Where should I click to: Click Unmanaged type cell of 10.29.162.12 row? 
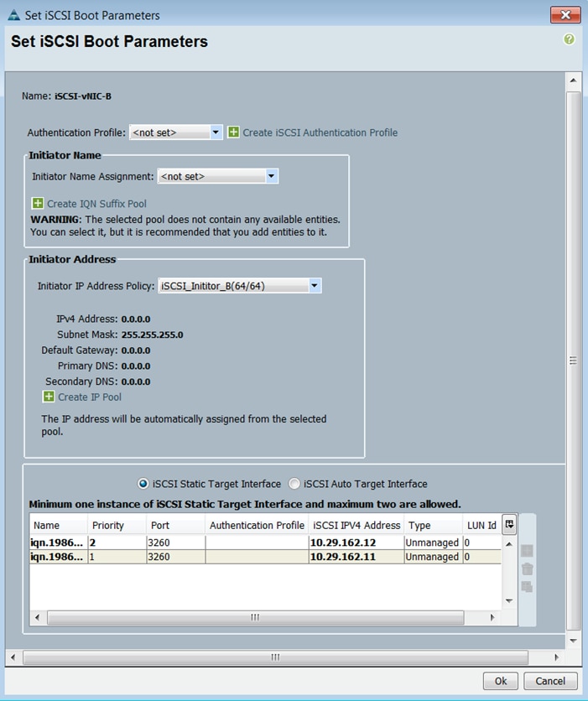434,543
